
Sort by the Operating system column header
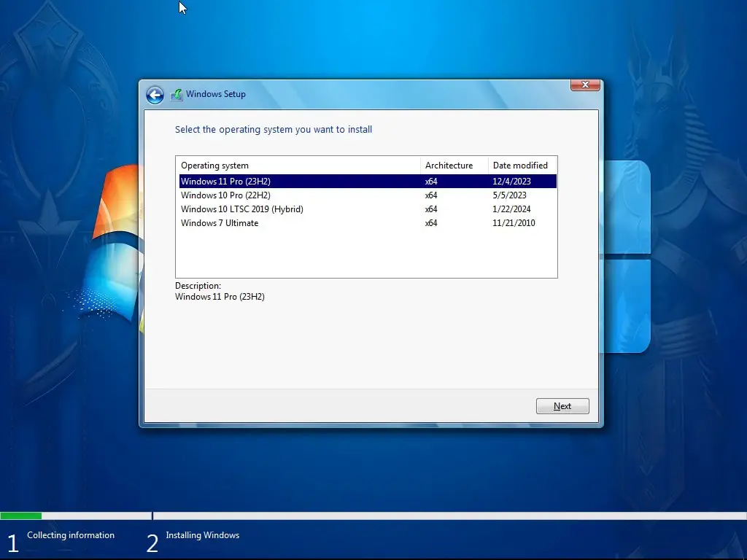point(214,166)
